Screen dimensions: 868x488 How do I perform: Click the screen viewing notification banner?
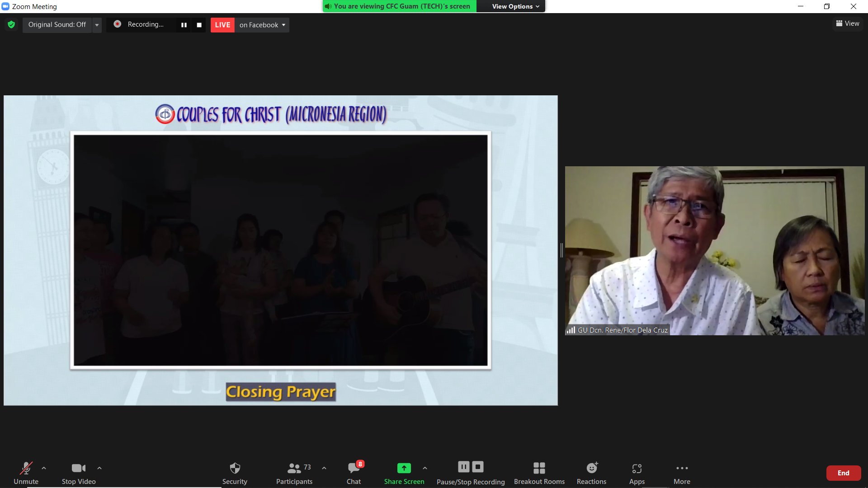[400, 6]
